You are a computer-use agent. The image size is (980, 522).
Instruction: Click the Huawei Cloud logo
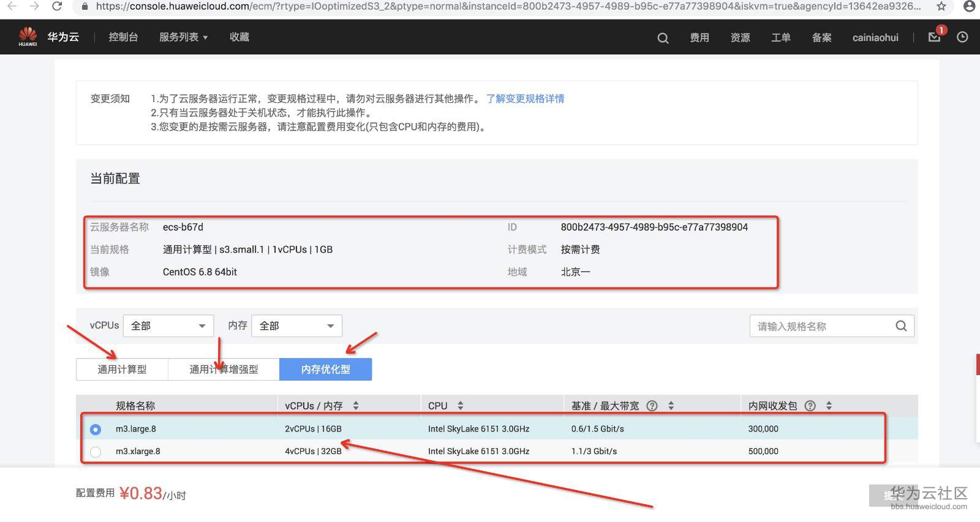click(x=28, y=37)
